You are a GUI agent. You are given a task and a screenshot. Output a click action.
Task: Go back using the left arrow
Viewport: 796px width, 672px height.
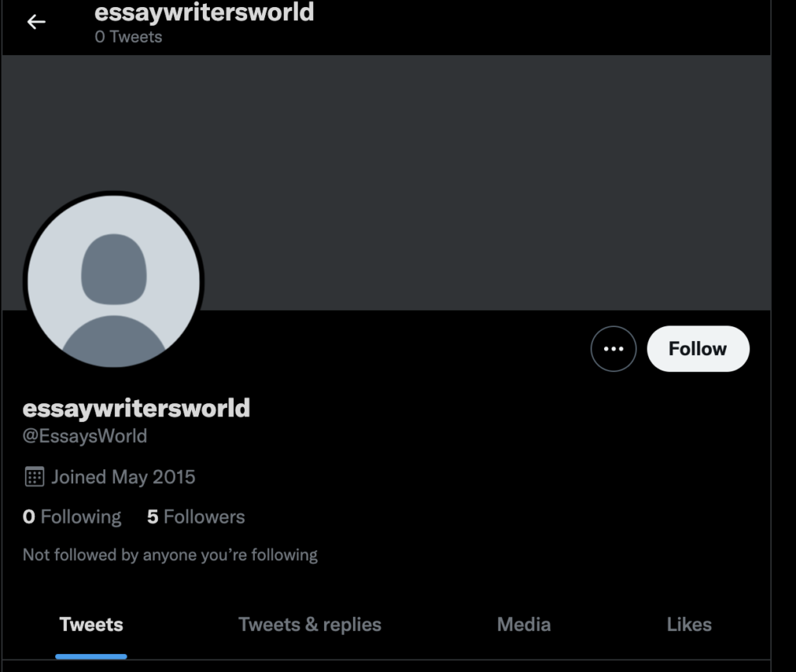pos(36,22)
